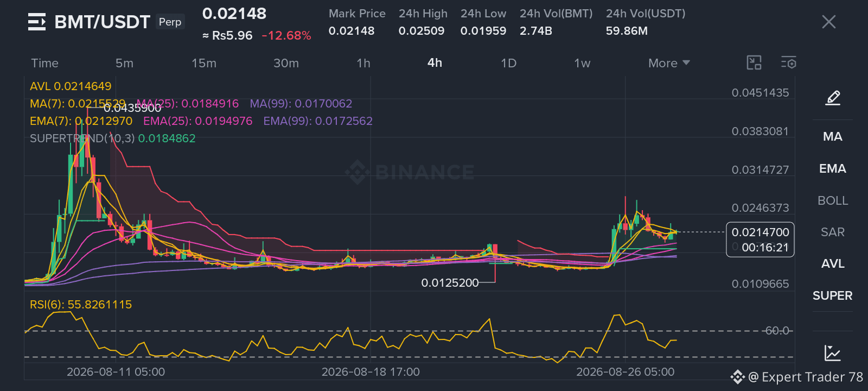Click the EMA(25): 0.0194976 legend
This screenshot has height=391, width=868.
click(x=198, y=121)
